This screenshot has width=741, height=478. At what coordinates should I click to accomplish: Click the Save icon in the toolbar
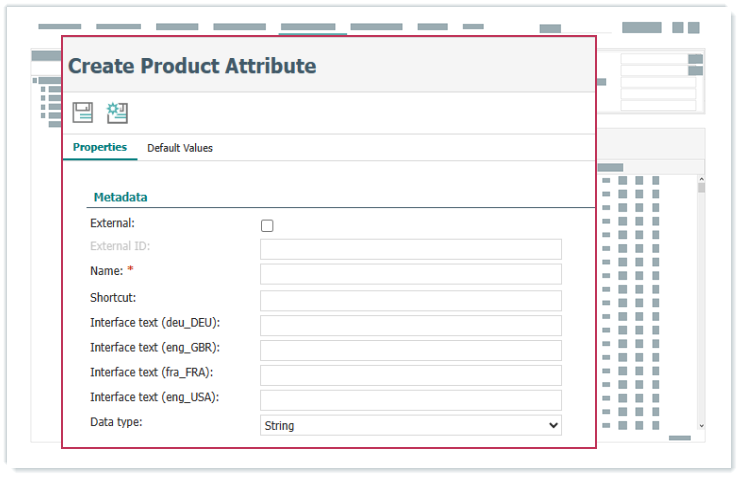pyautogui.click(x=83, y=113)
